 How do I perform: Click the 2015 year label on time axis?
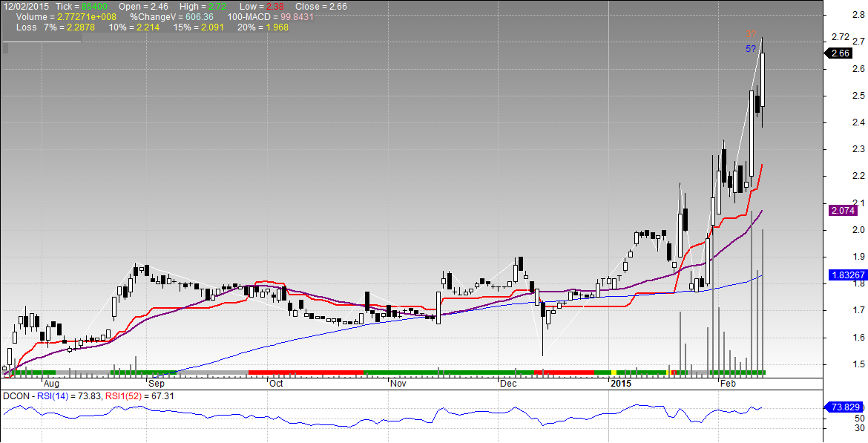[x=621, y=383]
